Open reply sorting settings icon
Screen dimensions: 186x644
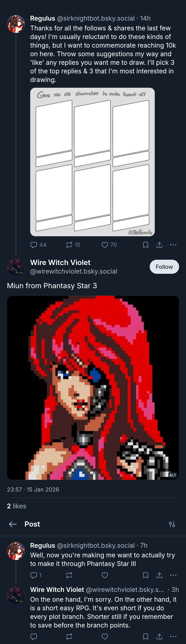pos(172,524)
